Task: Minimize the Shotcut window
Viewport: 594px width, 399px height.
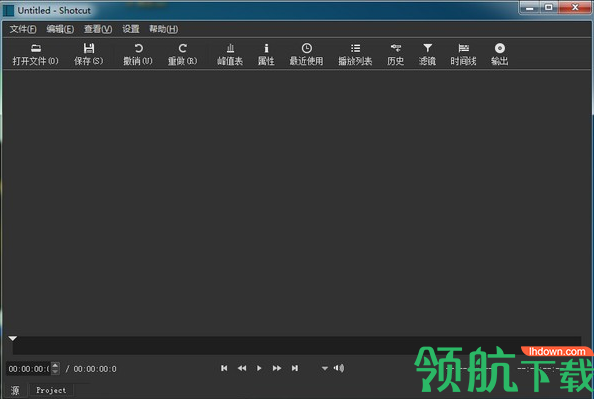Action: [x=530, y=8]
